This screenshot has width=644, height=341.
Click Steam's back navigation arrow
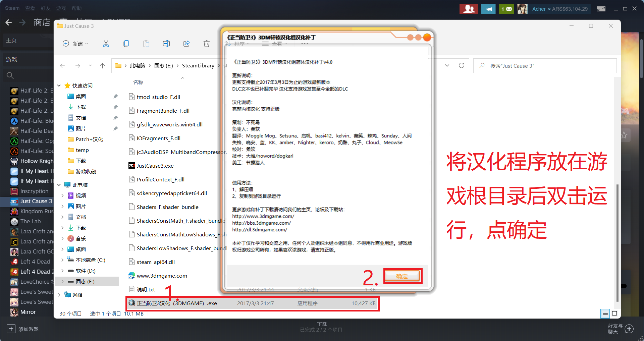[x=9, y=22]
